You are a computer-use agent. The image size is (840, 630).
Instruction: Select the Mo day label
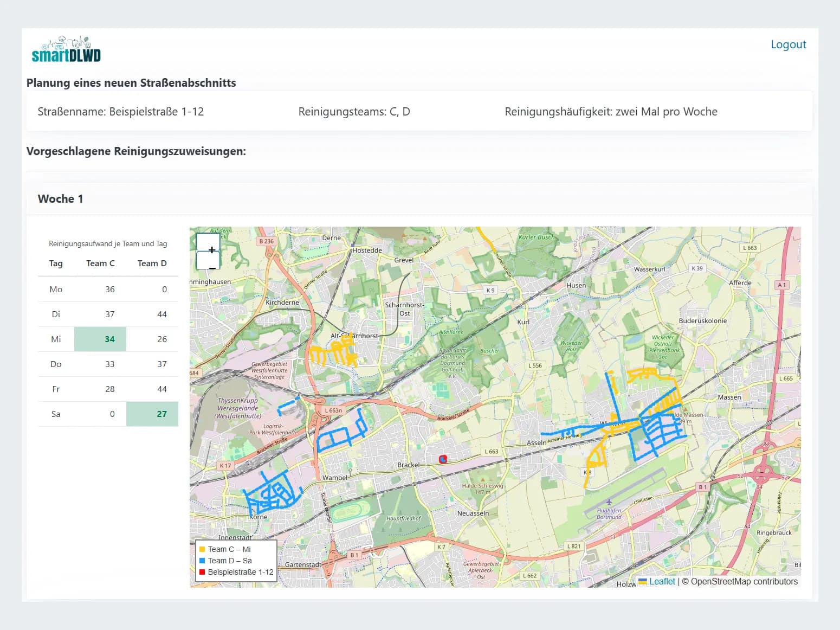(x=56, y=290)
